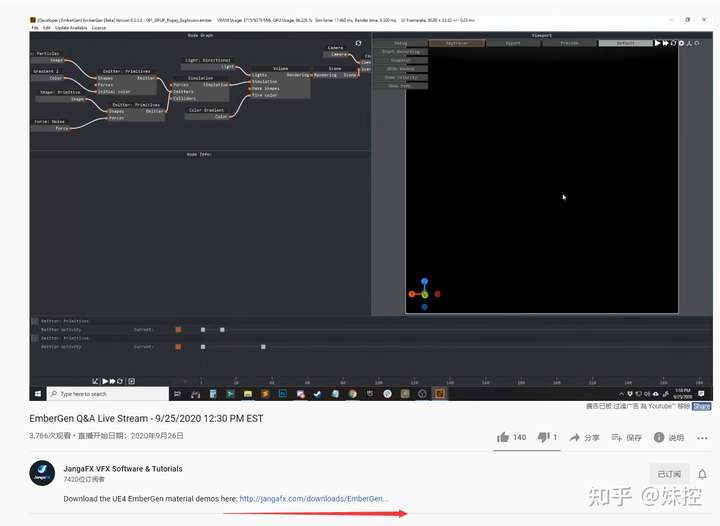
Task: Click the YouTube like thumbs-up icon
Action: click(503, 437)
